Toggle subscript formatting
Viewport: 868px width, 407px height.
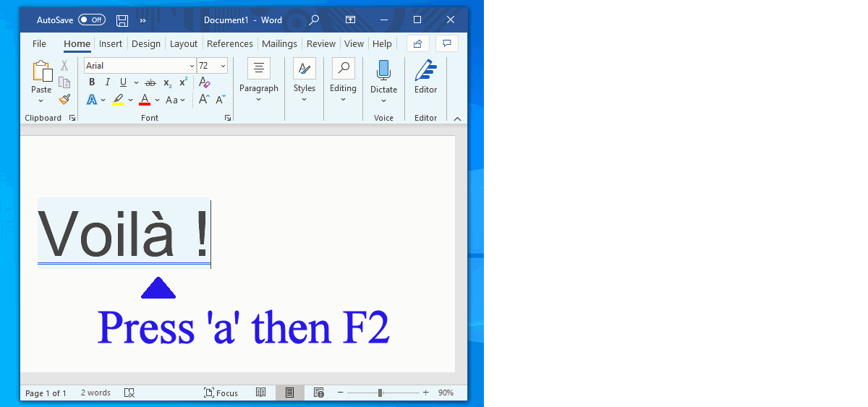pyautogui.click(x=167, y=82)
